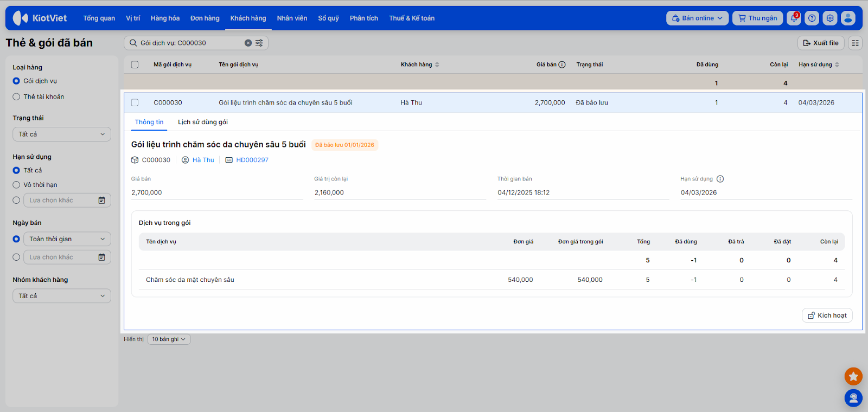Expand the Toàn thời gian dropdown
The height and width of the screenshot is (412, 868).
[x=67, y=239]
